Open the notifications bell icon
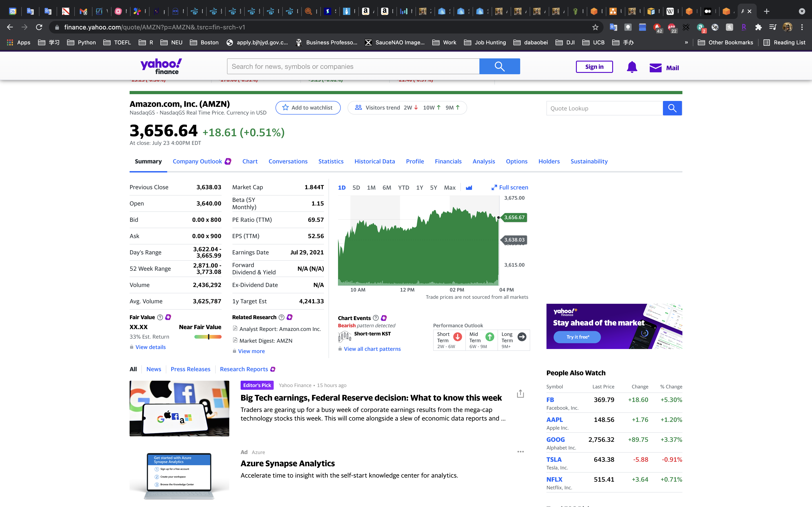Viewport: 812px width, 507px height. click(632, 67)
